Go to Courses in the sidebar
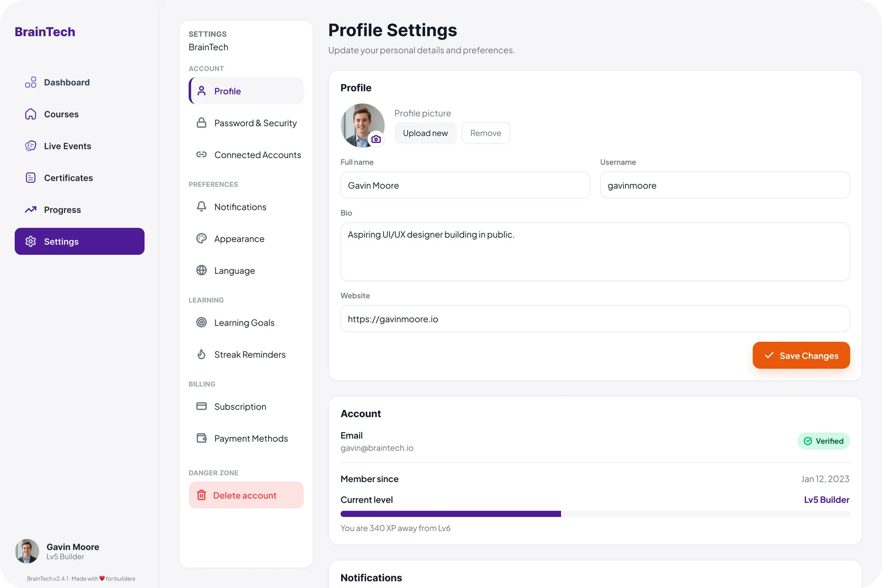The image size is (882, 588). click(79, 114)
